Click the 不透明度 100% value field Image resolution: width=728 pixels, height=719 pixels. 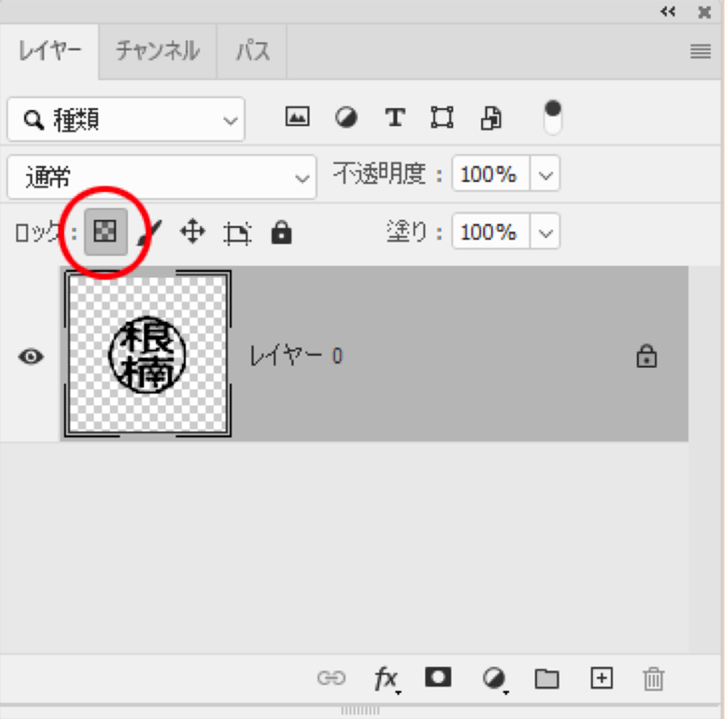coord(491,175)
